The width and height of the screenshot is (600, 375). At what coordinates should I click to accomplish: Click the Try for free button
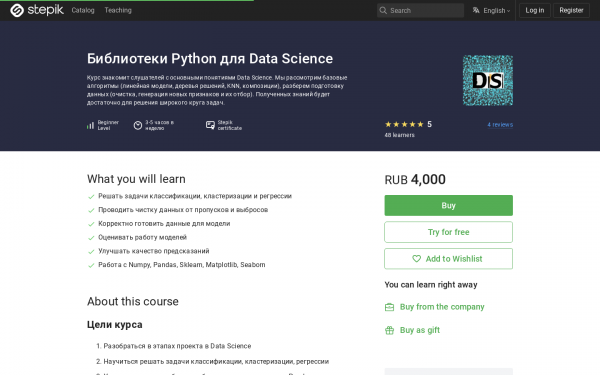coord(448,232)
